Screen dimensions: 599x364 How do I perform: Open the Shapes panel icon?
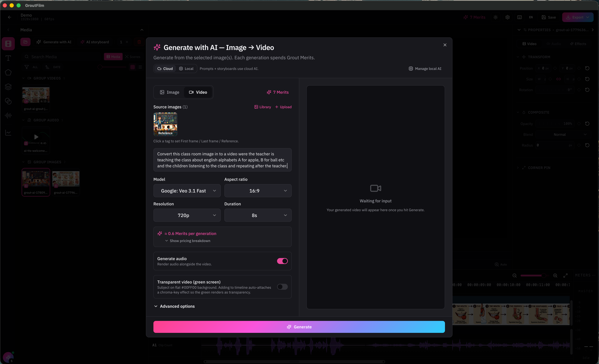tap(8, 72)
